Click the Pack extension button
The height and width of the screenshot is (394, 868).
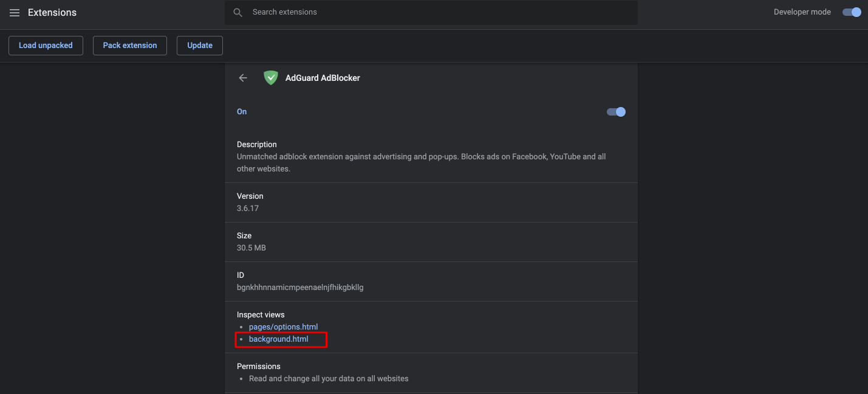[x=129, y=45]
